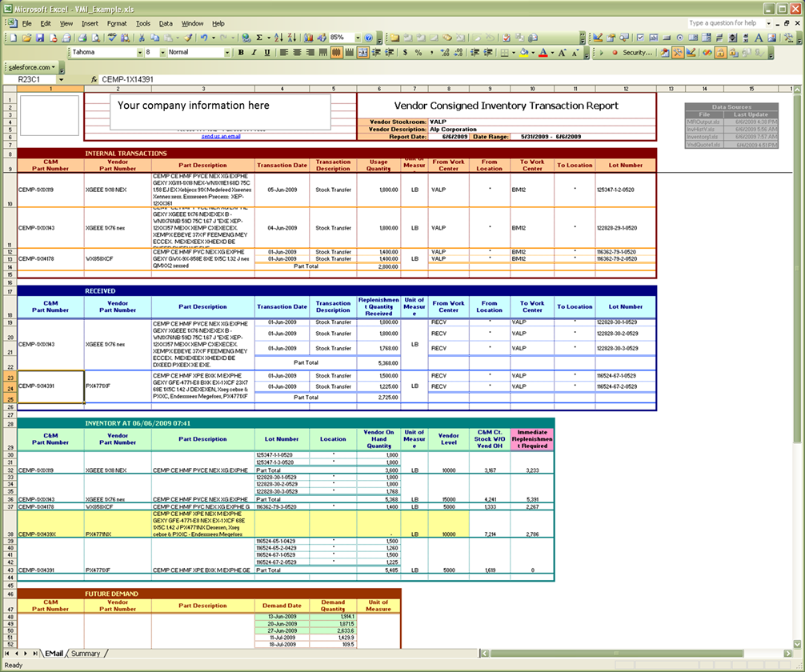805x672 pixels.
Task: Save the workbook with the floppy disk icon
Action: point(40,38)
